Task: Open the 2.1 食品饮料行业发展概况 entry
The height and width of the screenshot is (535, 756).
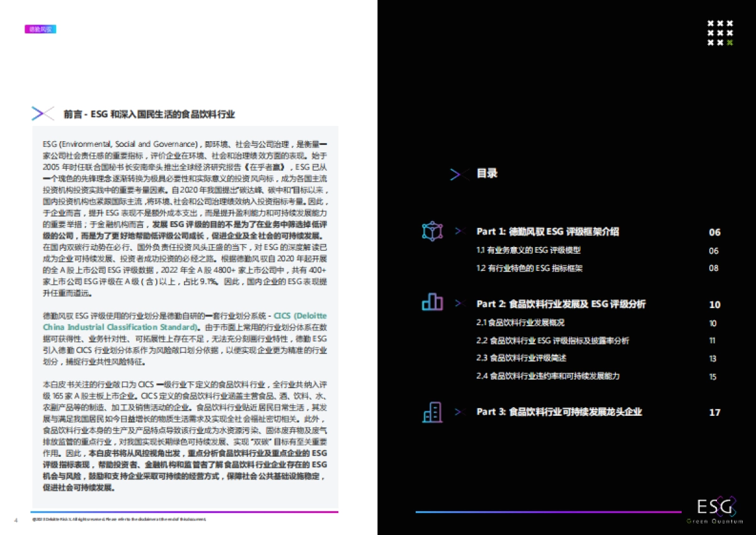Action: pos(520,323)
